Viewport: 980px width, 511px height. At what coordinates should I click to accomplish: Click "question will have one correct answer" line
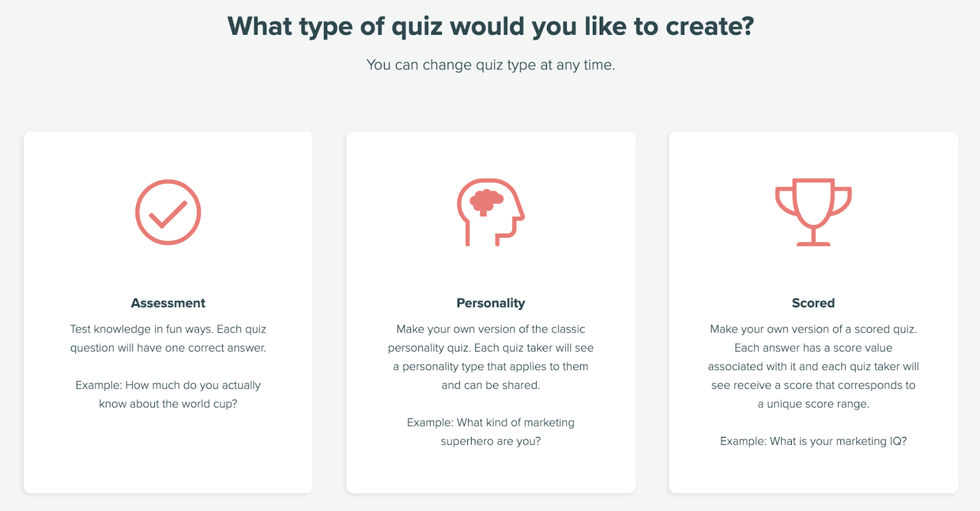click(x=168, y=348)
